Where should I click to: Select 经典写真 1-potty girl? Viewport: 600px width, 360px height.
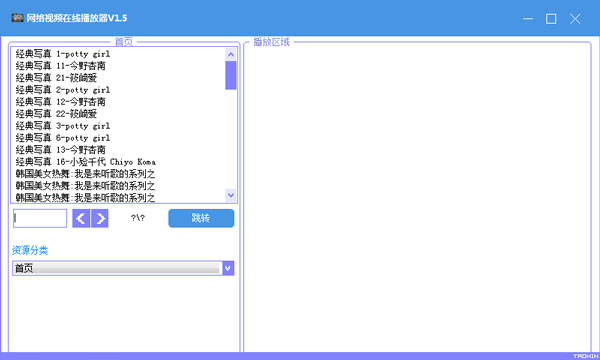coord(63,54)
